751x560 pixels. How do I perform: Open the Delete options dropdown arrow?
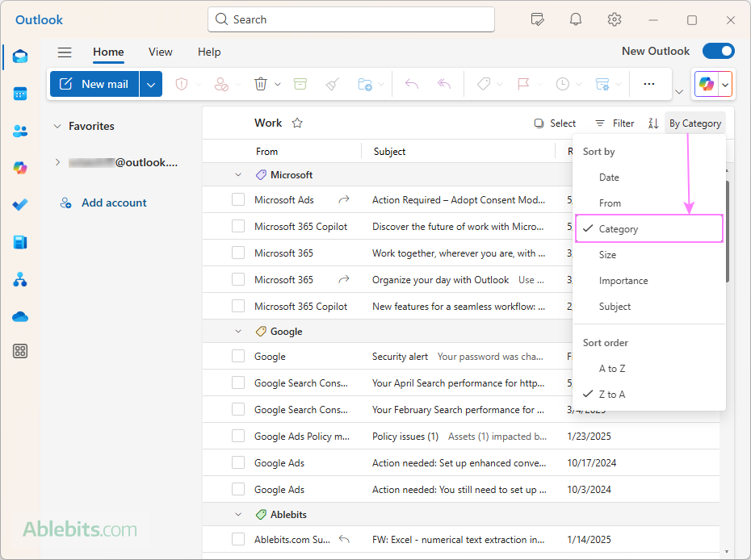277,84
